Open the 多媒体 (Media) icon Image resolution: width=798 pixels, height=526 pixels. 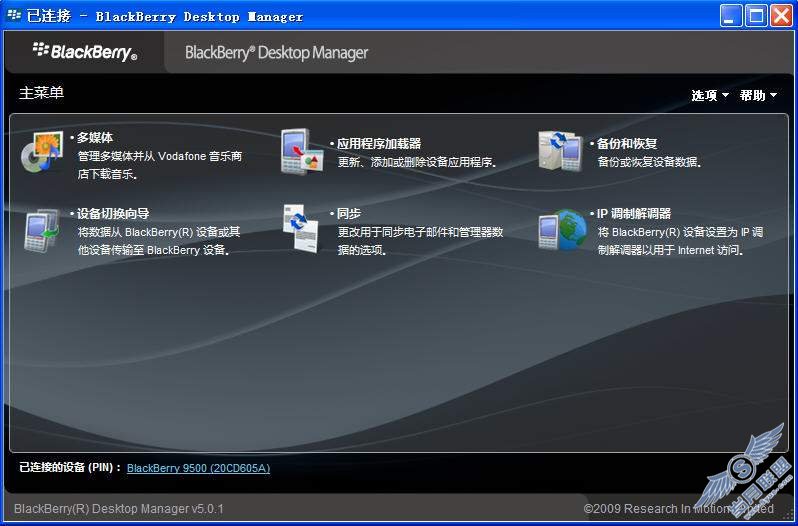(42, 152)
